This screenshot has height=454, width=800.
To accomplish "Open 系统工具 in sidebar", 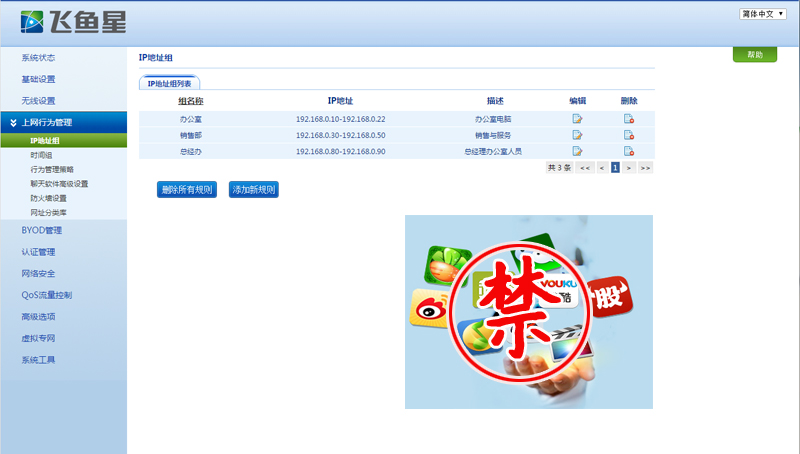I will click(x=38, y=360).
